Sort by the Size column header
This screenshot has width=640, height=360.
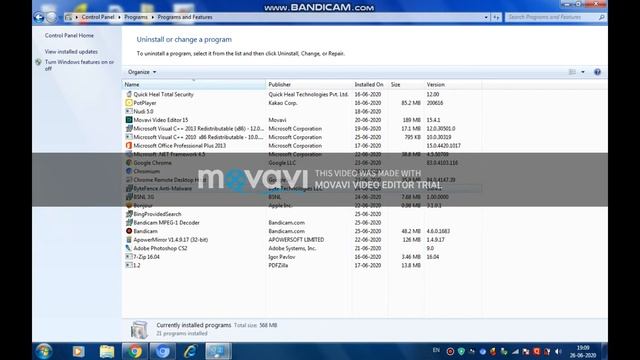[406, 84]
